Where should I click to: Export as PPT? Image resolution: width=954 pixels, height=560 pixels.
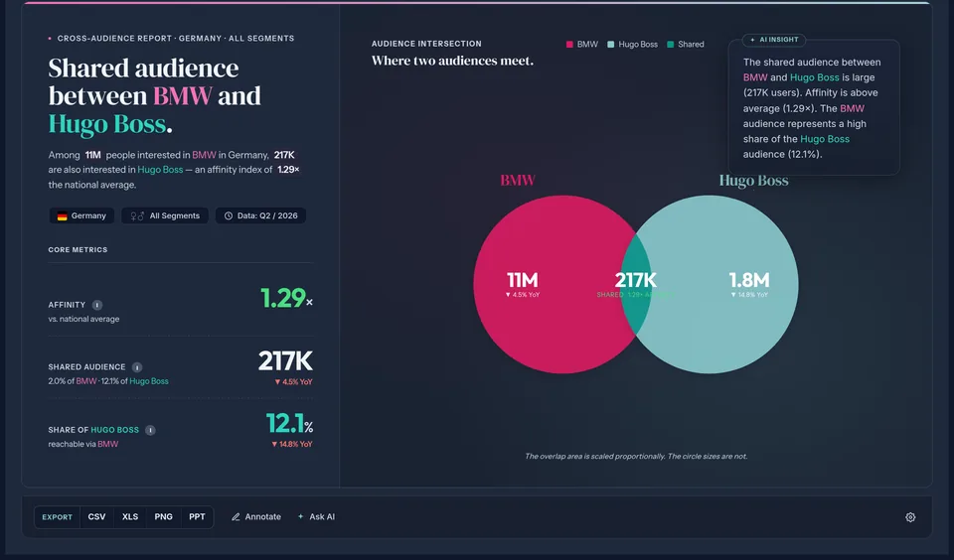click(197, 517)
